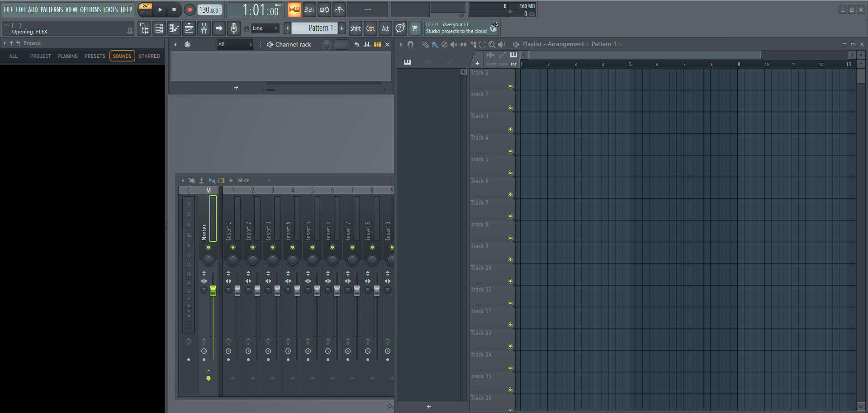Mute mixer Insert 4 with its green LED
This screenshot has height=413, width=868.
pos(293,247)
